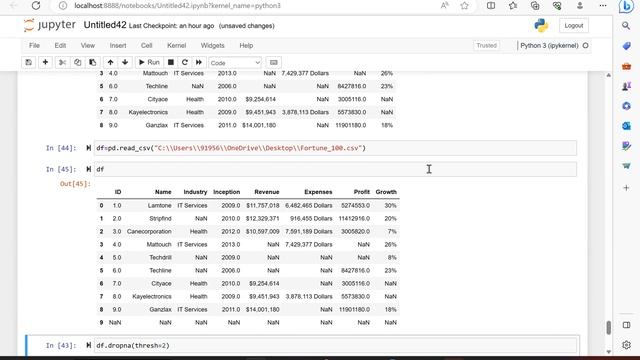This screenshot has width=640, height=360.
Task: Run cell In [44] with its side run icon
Action: coord(88,148)
